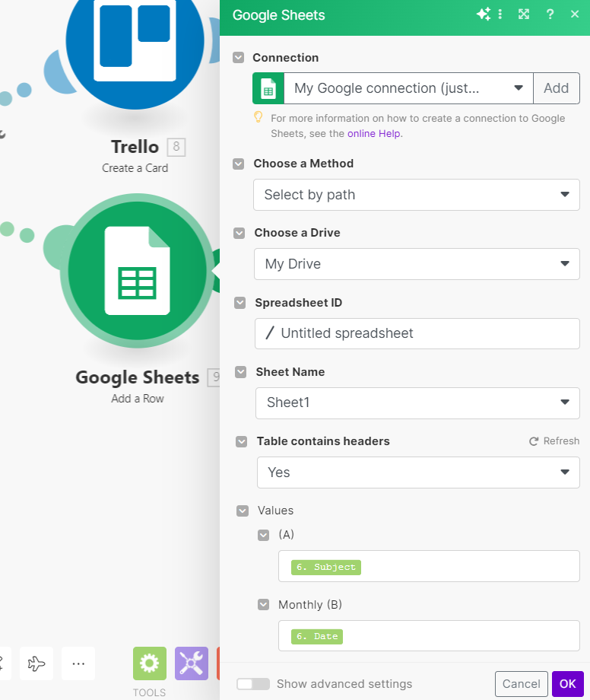Open the Sheet1 sheet name dropdown

417,403
